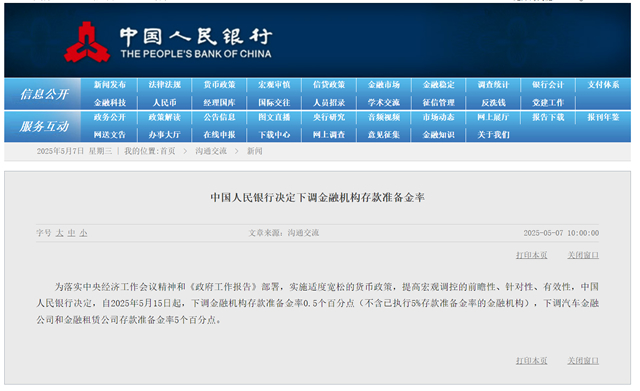Viewport: 640px width, 391px height.
Task: Open 政务公开 under 服务互动
Action: tap(110, 118)
